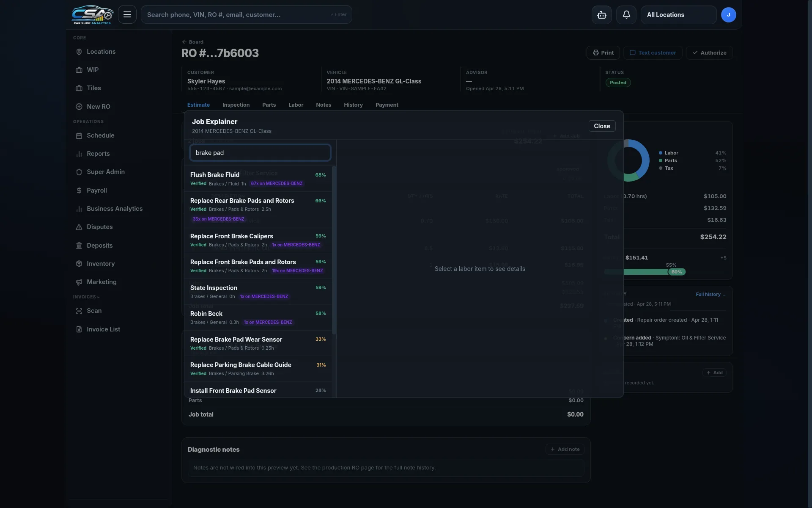
Task: Click Add note in Diagnostic notes
Action: (565, 449)
